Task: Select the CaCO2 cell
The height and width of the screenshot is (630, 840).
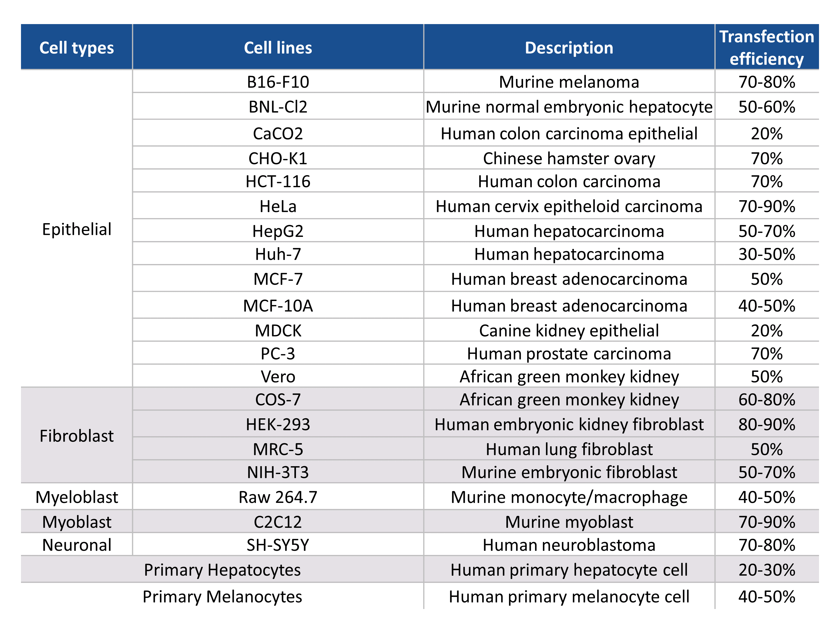Action: pos(277,133)
